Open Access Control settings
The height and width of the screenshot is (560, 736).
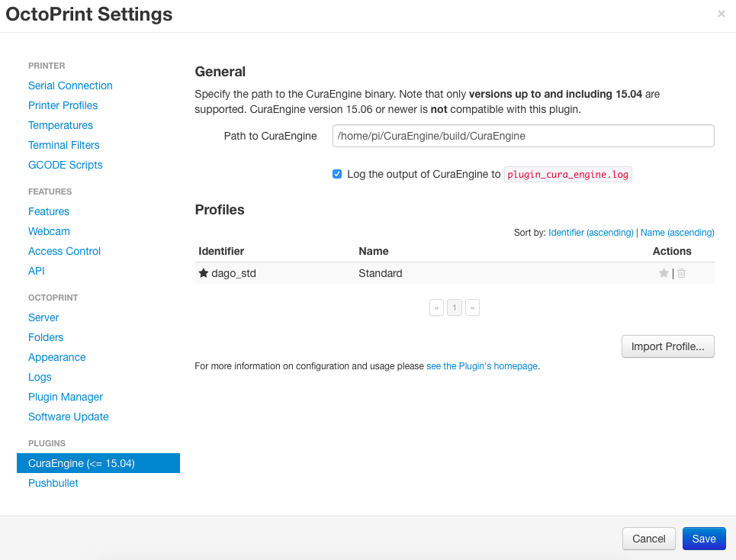tap(64, 251)
